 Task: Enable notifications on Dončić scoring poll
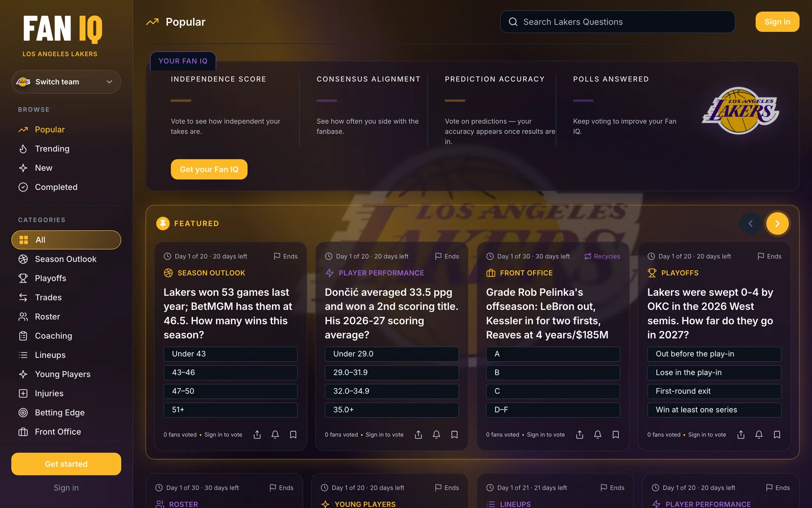click(x=436, y=434)
